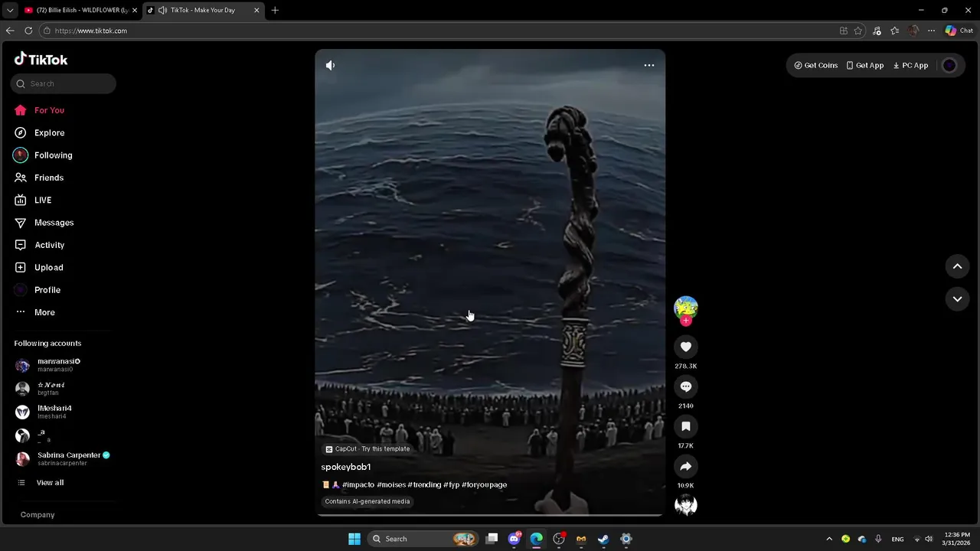The width and height of the screenshot is (980, 551).
Task: Open Discord from the taskbar
Action: click(x=514, y=539)
